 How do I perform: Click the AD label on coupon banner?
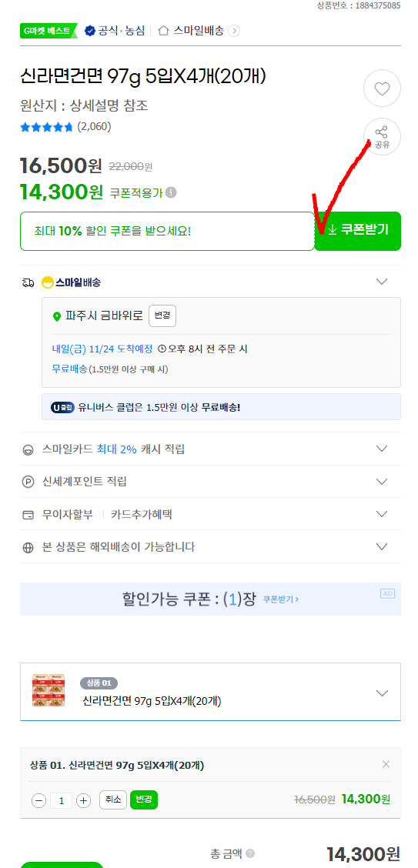point(387,593)
